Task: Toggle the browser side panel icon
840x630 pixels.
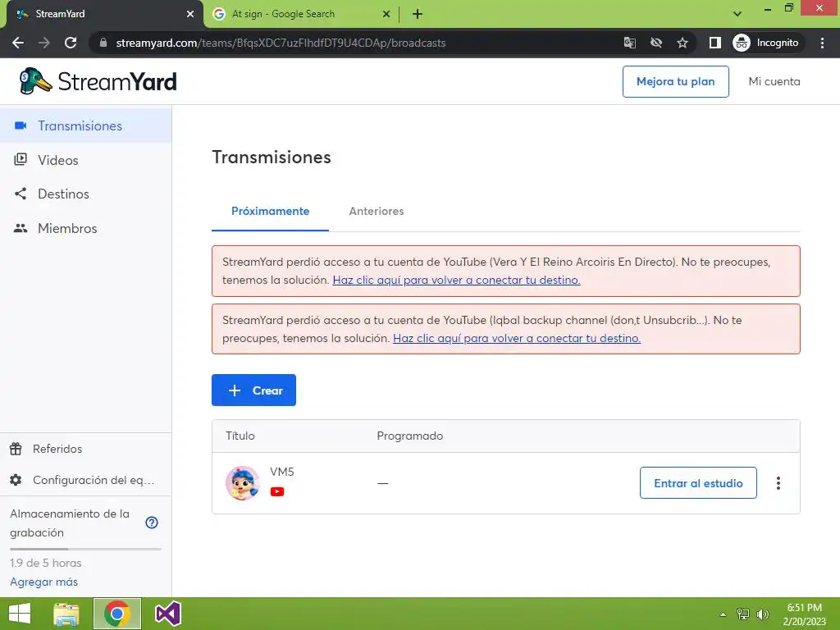Action: 715,43
